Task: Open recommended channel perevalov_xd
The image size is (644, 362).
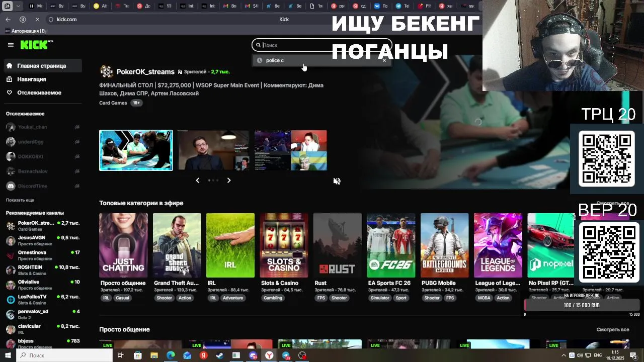Action: click(43, 314)
